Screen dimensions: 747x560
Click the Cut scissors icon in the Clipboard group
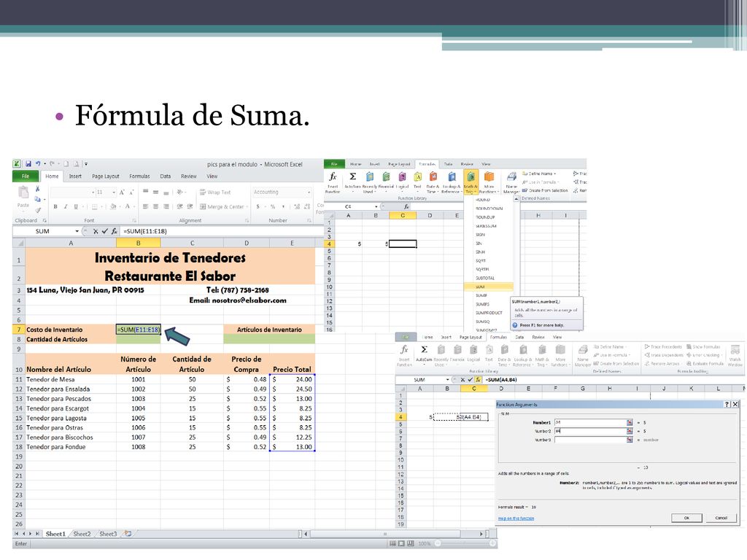38,189
